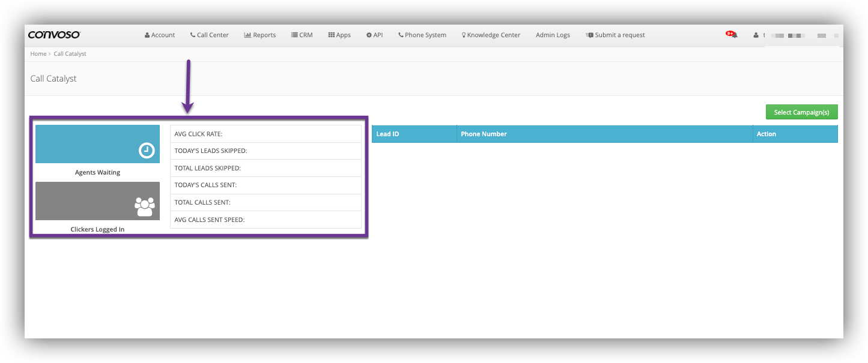
Task: Click the Phone Number column header
Action: (x=605, y=134)
